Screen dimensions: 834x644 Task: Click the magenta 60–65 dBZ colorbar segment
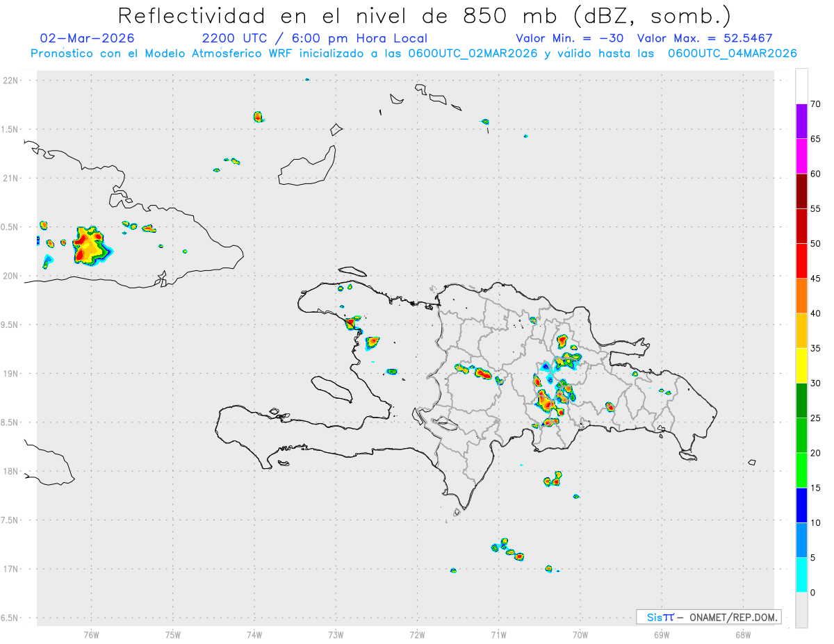tap(801, 156)
